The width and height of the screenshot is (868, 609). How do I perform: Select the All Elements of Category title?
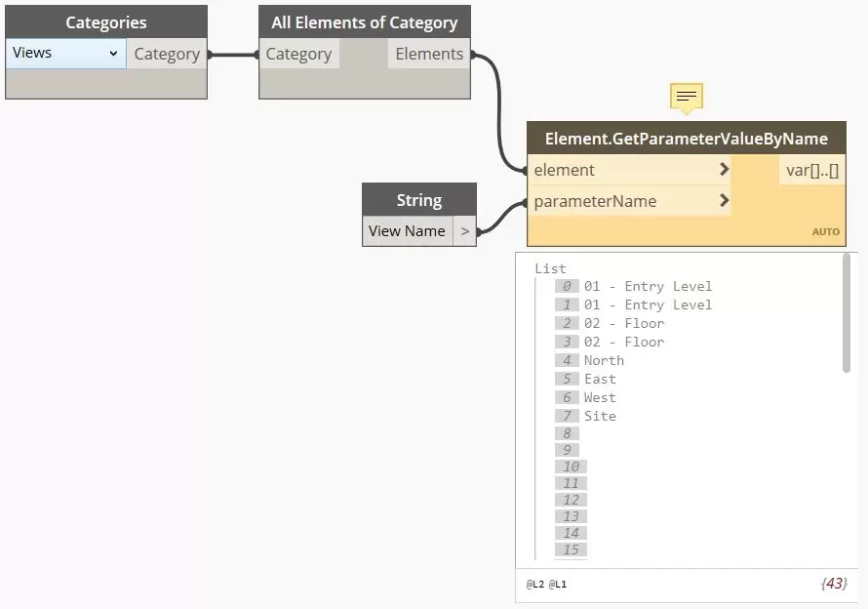click(x=365, y=22)
